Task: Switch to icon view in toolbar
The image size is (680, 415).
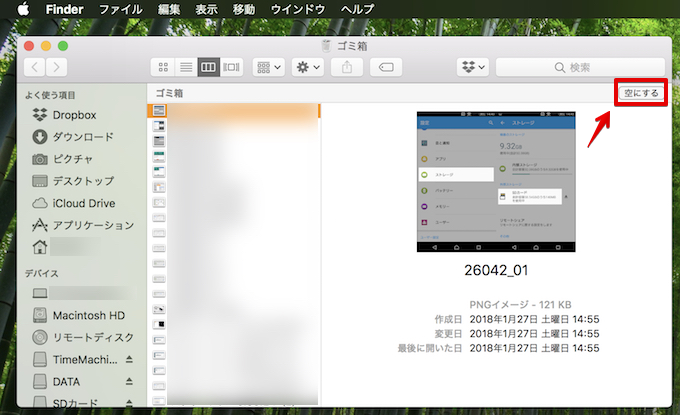Action: pos(163,67)
